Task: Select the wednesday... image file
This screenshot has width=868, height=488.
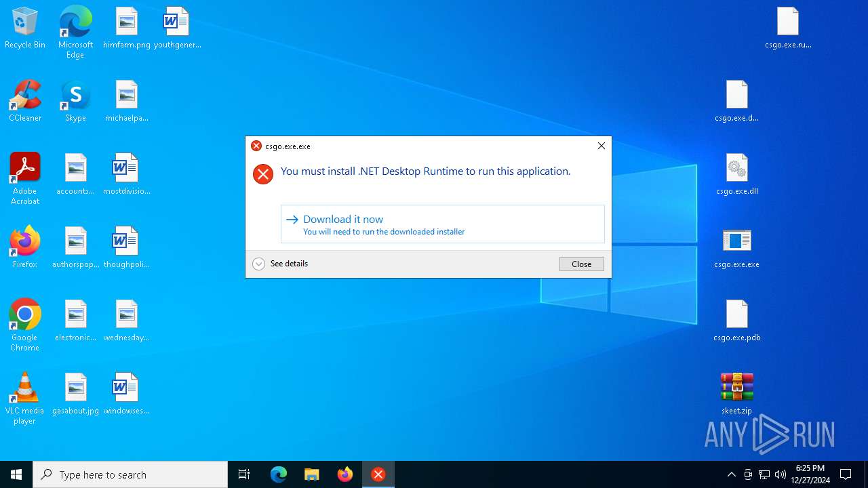Action: [127, 321]
